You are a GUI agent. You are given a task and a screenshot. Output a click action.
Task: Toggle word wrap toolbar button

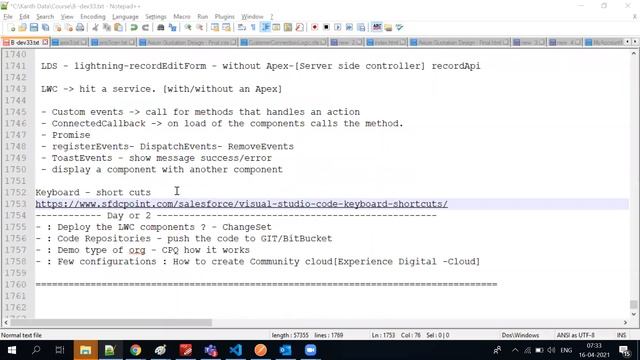[x=242, y=27]
